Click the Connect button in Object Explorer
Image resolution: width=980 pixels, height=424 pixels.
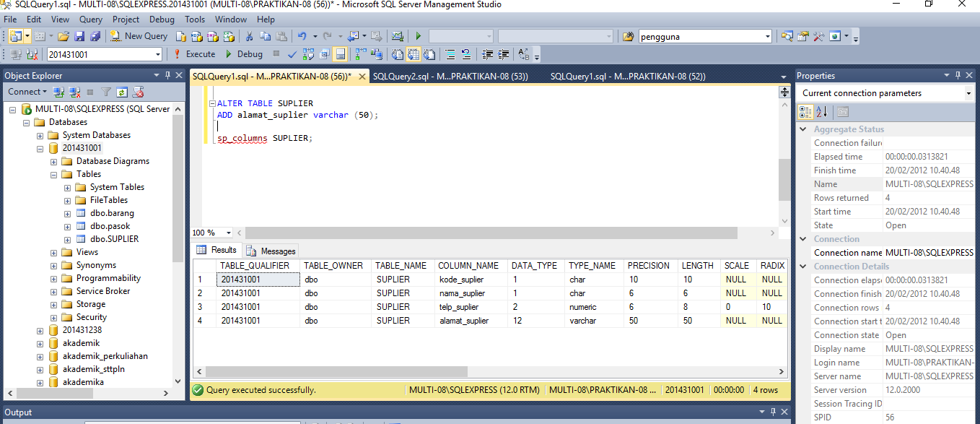(23, 92)
